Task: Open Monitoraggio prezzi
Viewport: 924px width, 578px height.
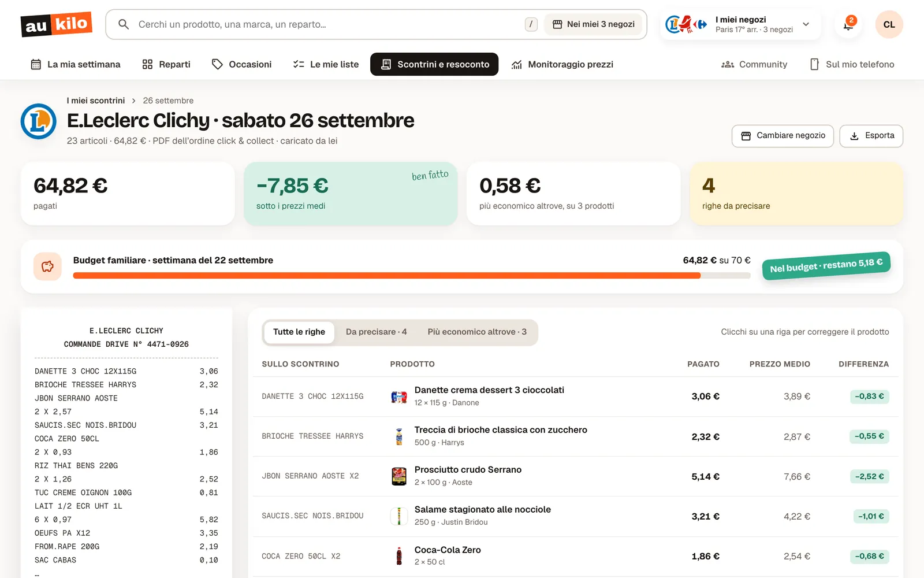Action: click(562, 64)
